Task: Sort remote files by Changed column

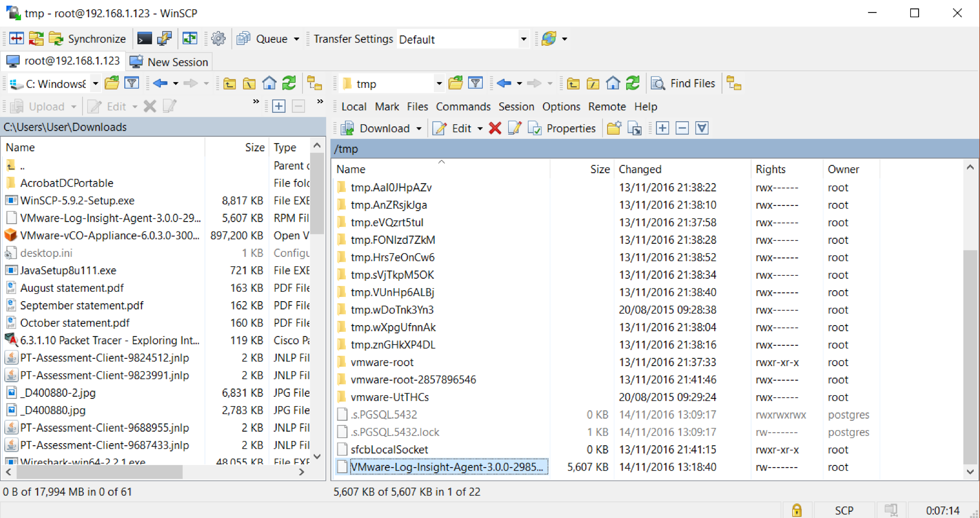Action: tap(682, 169)
